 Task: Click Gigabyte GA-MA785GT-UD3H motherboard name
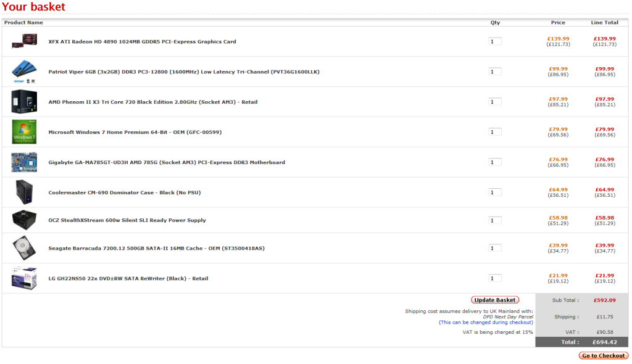167,162
